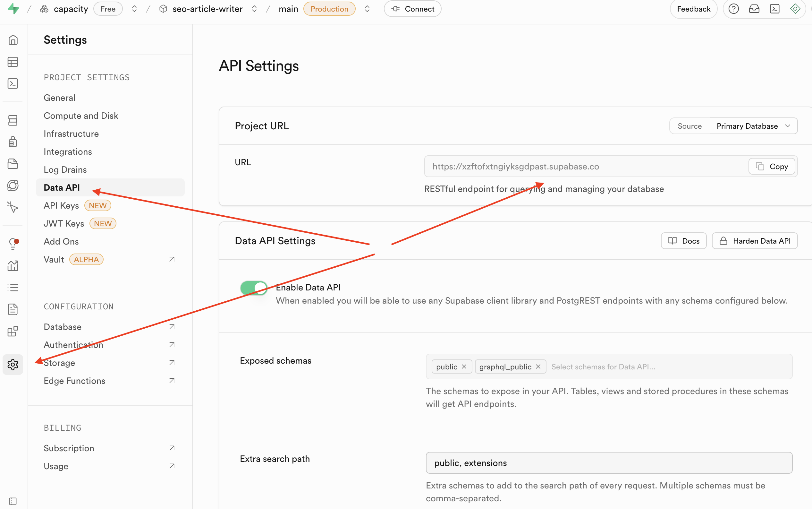
Task: Go to General project settings
Action: click(x=60, y=98)
